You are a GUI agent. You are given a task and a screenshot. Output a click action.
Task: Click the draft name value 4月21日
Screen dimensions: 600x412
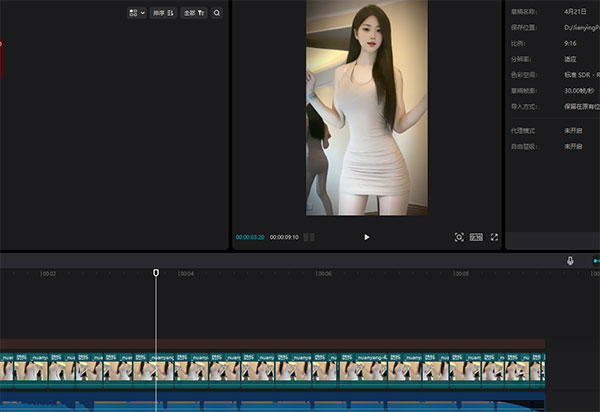575,12
